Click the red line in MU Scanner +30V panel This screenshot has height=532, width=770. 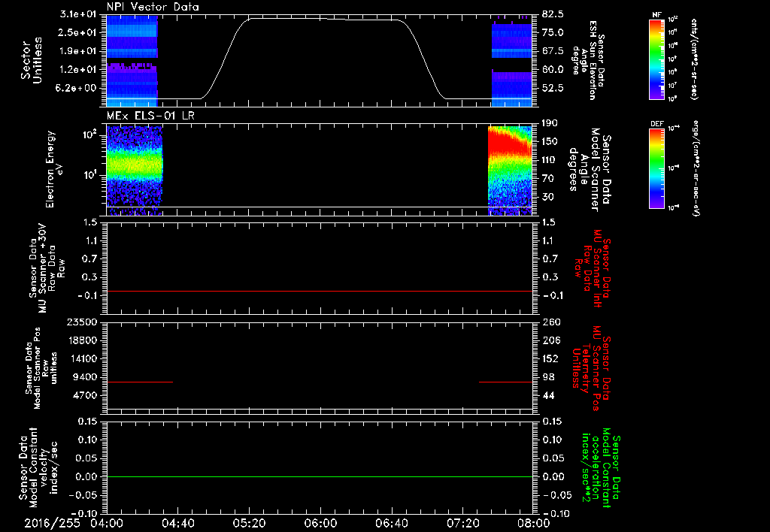tap(319, 291)
